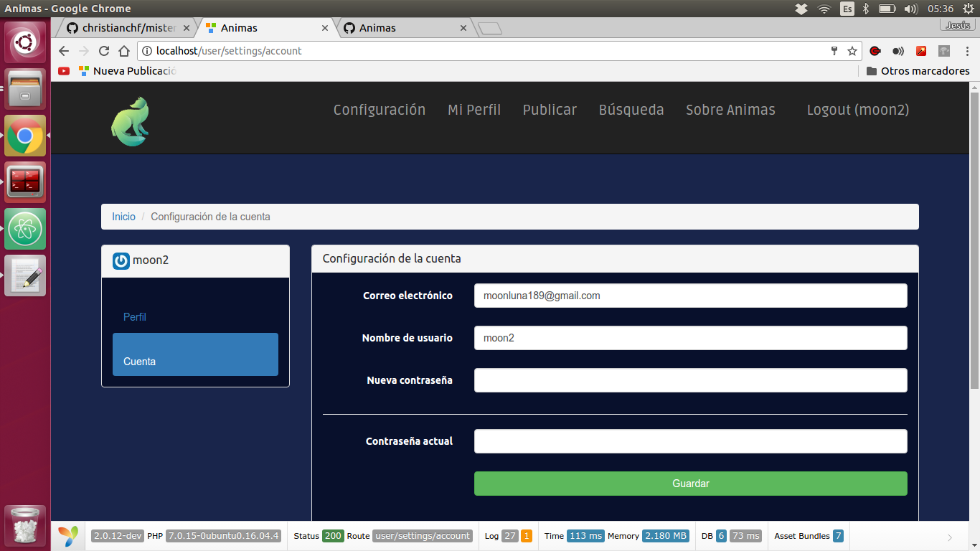Image resolution: width=980 pixels, height=551 pixels.
Task: Click the Bluetooth indicator
Action: pyautogui.click(x=866, y=9)
